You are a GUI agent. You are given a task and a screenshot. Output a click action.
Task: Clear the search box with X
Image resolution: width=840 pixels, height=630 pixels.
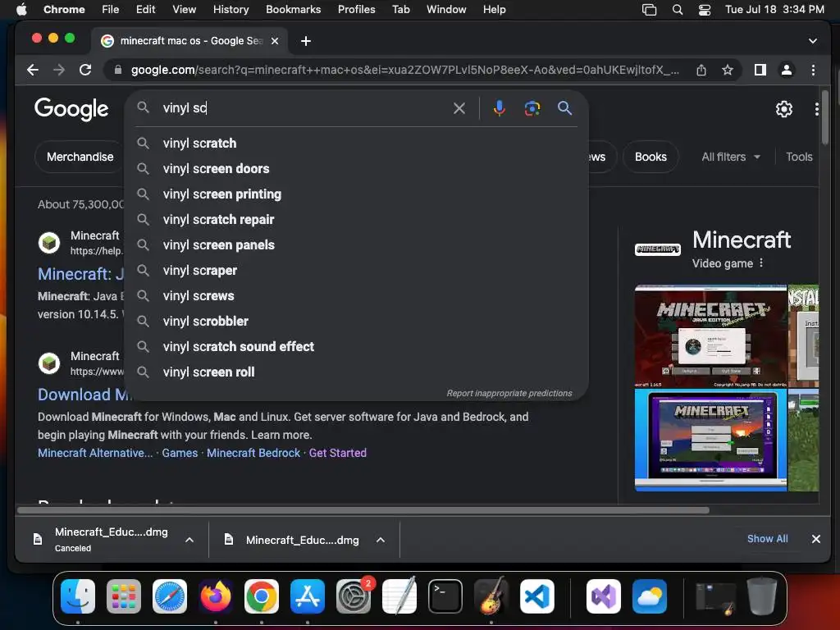(x=459, y=108)
